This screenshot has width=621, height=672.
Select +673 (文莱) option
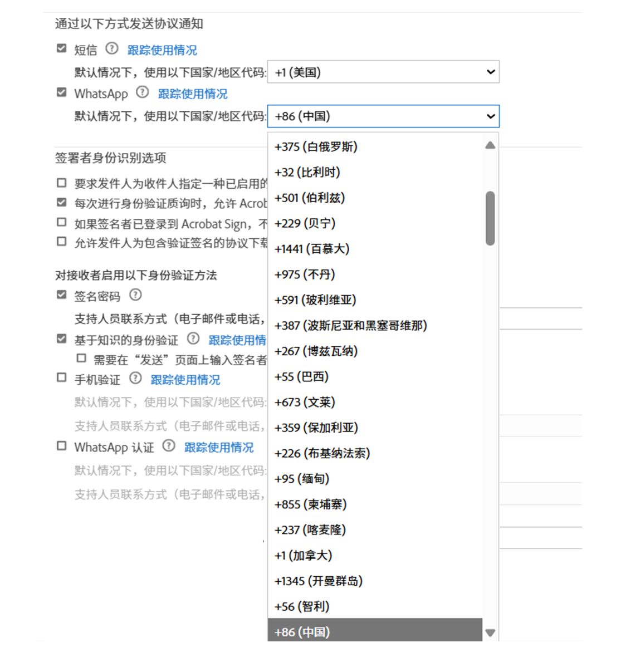(x=375, y=402)
